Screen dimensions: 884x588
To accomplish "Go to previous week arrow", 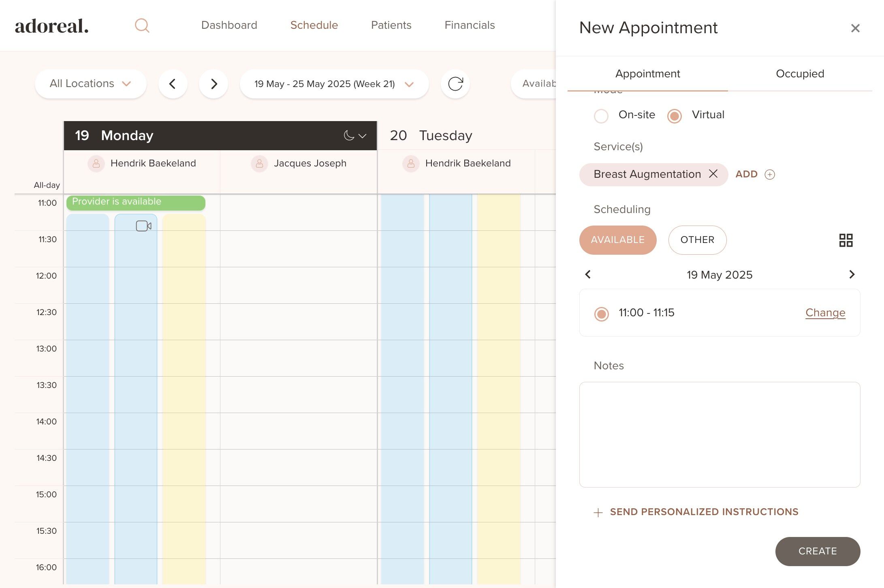I will [173, 84].
